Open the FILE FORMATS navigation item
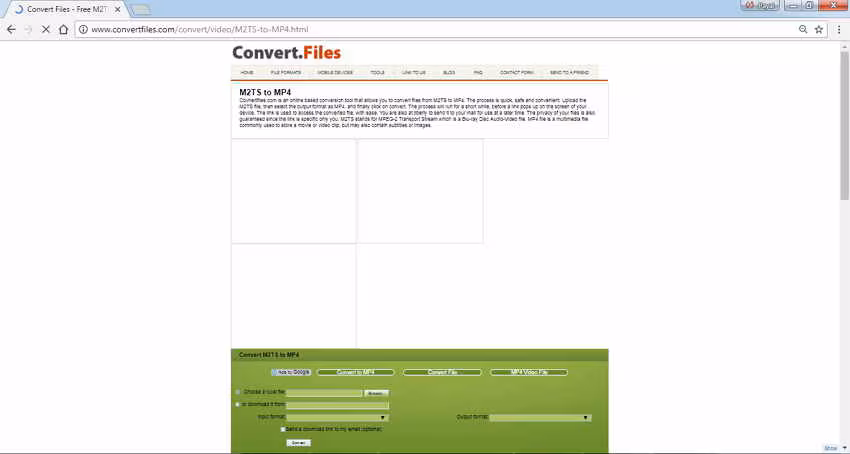 (286, 72)
